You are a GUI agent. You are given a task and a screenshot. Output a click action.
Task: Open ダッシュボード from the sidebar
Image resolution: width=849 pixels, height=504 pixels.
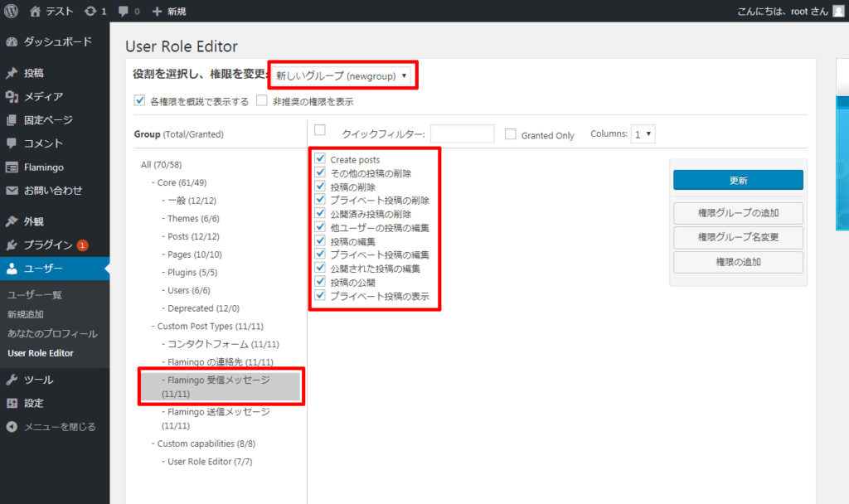coord(56,41)
